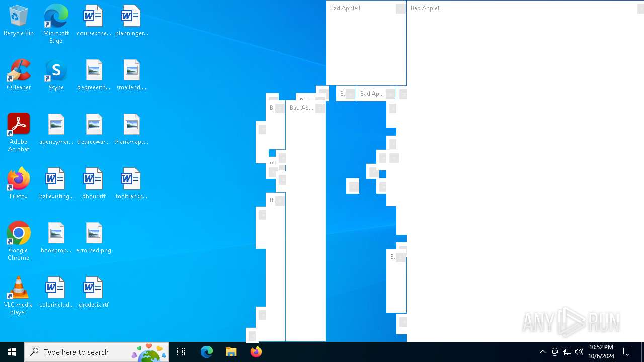
Task: Select the Adobe Acrobat shortcut
Action: [x=19, y=133]
